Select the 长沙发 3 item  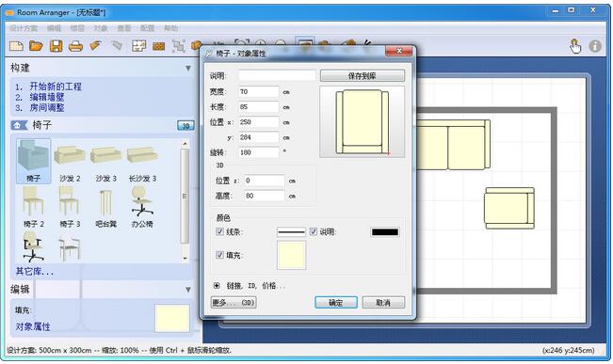pos(142,164)
